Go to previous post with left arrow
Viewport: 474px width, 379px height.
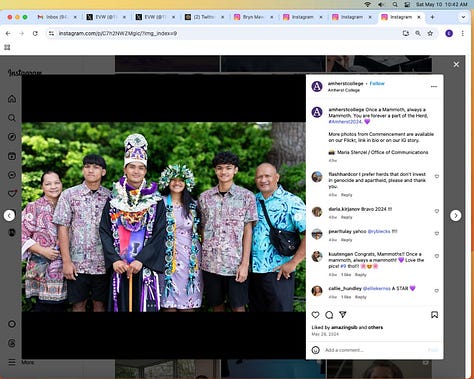pos(9,215)
